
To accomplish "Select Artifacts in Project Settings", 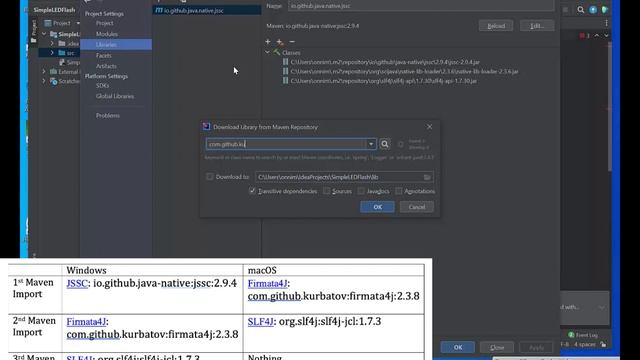I will pyautogui.click(x=106, y=66).
